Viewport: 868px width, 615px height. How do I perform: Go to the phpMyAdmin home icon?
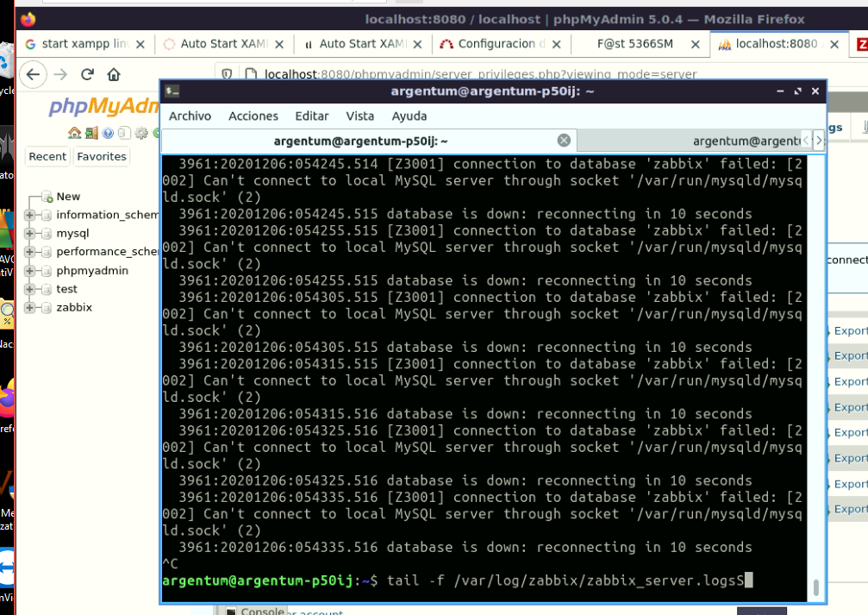(74, 133)
